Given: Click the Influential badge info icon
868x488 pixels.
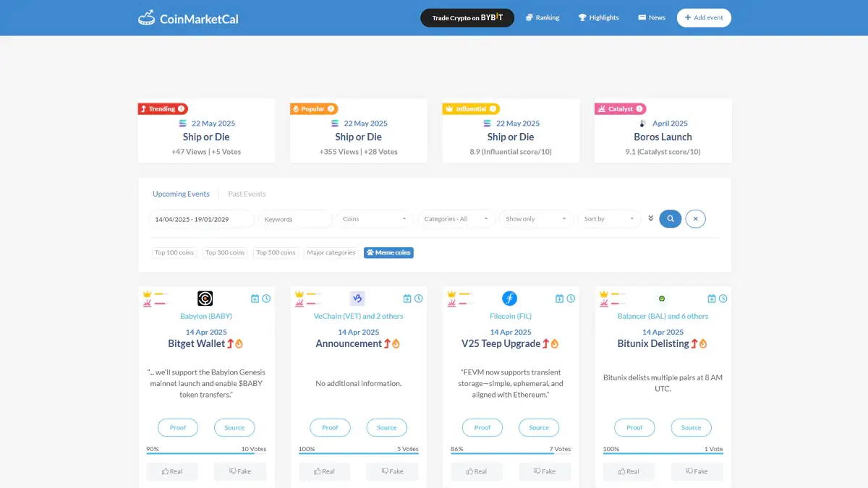Looking at the screenshot, I should click(493, 109).
